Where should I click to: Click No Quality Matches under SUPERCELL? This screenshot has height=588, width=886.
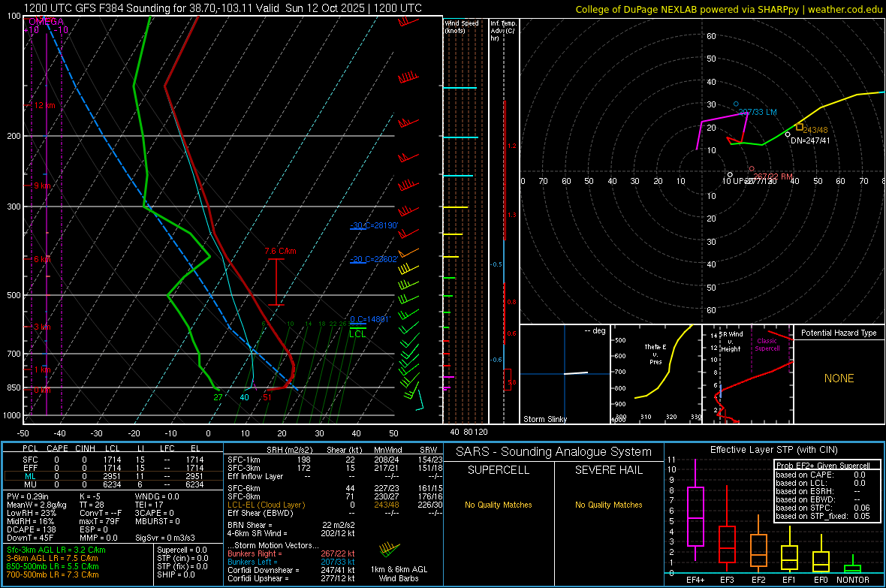[x=499, y=505]
